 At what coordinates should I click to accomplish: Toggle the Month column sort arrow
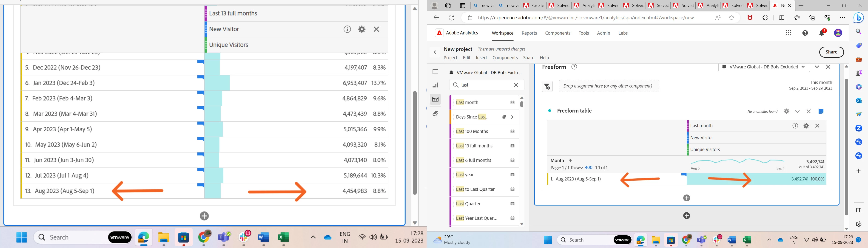pyautogui.click(x=570, y=161)
